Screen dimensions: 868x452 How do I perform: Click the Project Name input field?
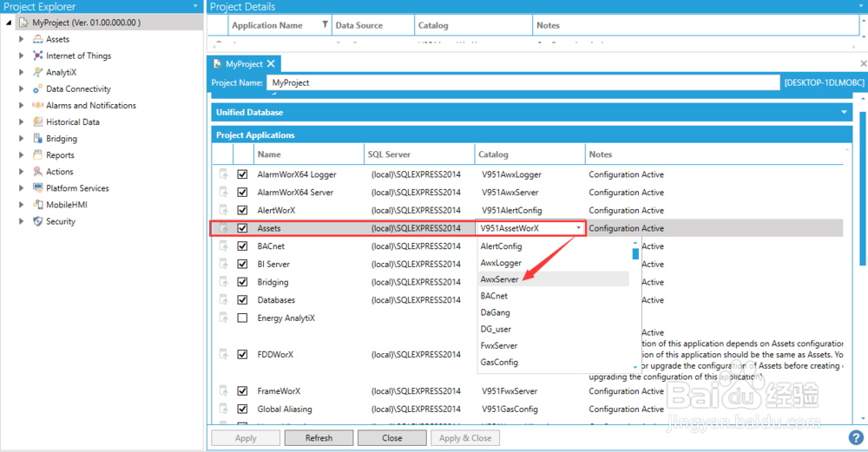[x=523, y=82]
